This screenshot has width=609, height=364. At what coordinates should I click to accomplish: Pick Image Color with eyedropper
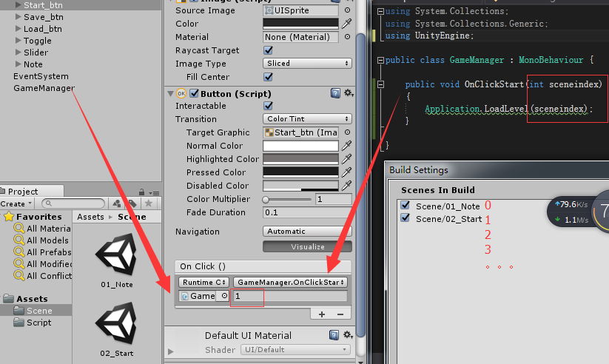click(x=346, y=24)
